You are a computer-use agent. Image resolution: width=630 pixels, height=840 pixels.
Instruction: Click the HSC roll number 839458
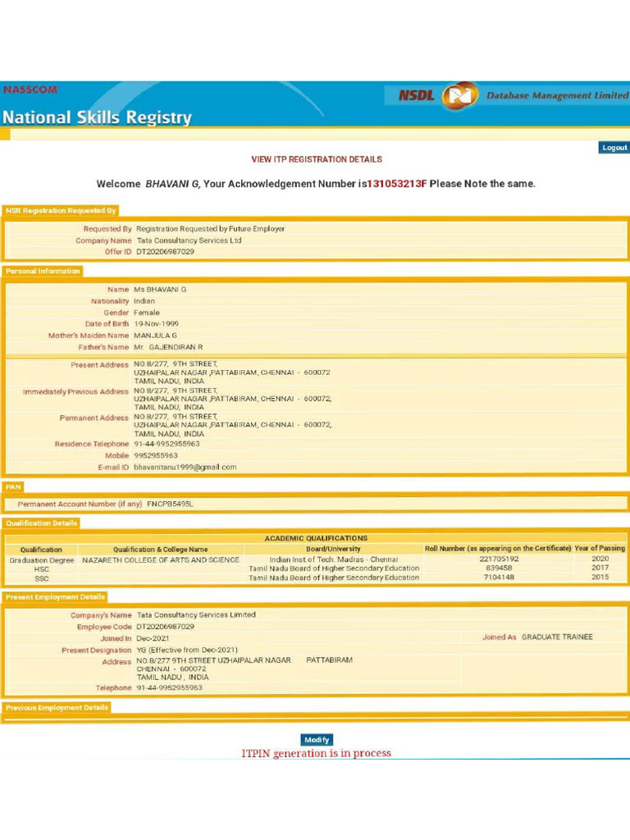pos(499,568)
